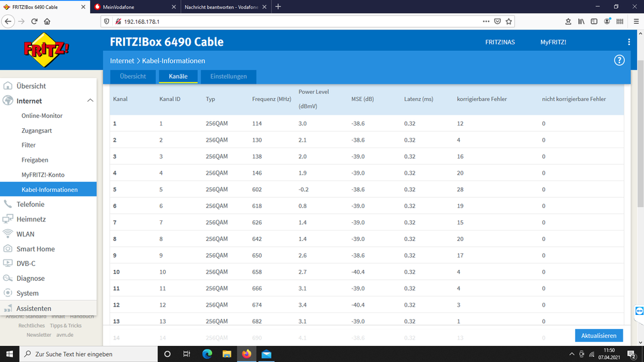
Task: Open Tipps & Tricks link
Action: click(66, 325)
